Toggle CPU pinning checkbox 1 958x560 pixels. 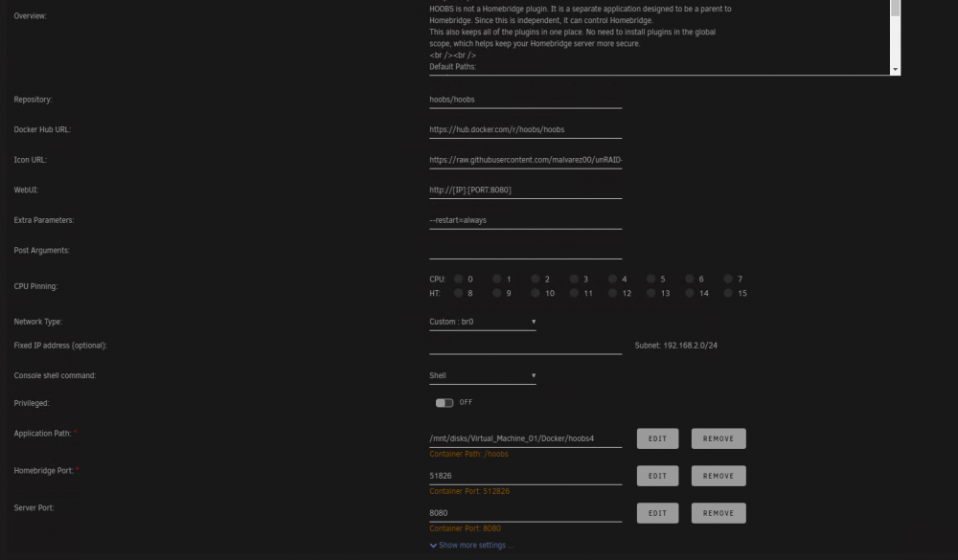(496, 280)
